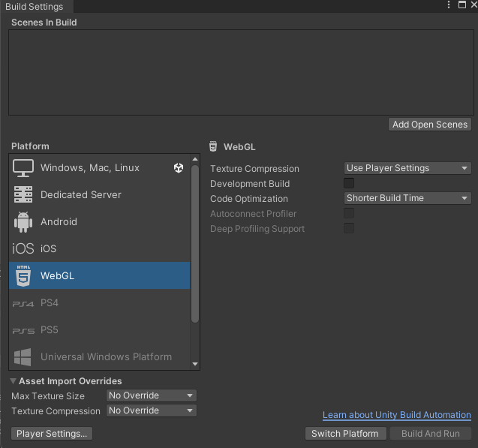
Task: Open the Texture Compression Use Player Settings dropdown
Action: click(407, 168)
